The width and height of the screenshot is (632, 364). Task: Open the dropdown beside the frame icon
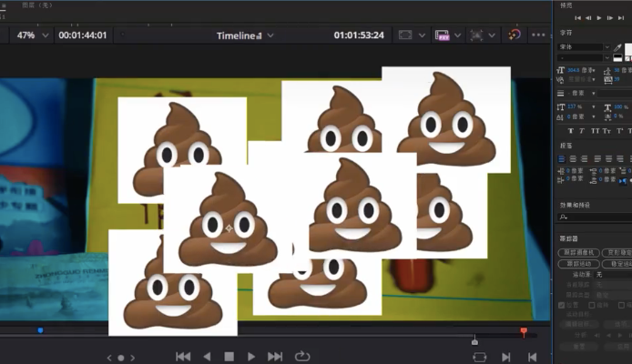[x=422, y=35]
